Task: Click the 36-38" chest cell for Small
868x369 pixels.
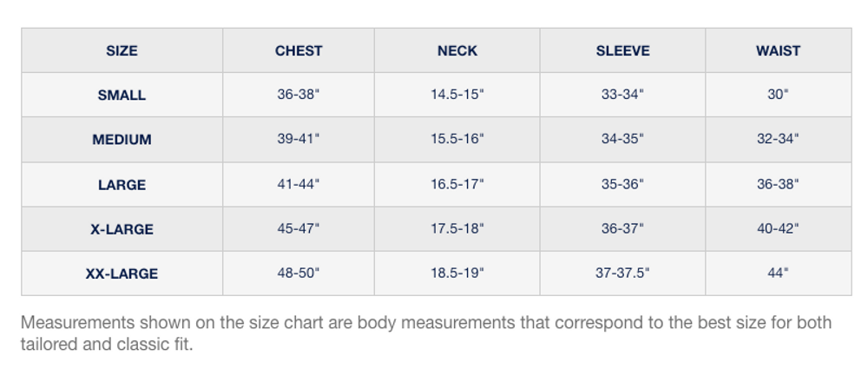Action: pos(299,95)
